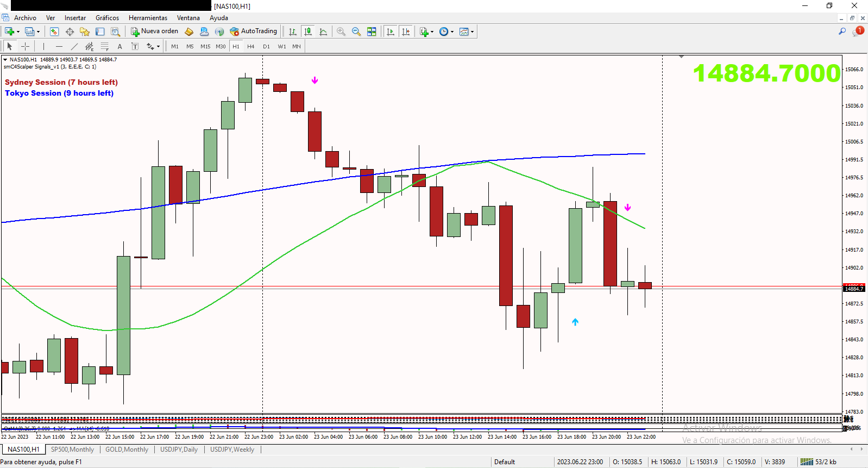Open the Gráficos menu
The image size is (868, 468).
coord(107,18)
